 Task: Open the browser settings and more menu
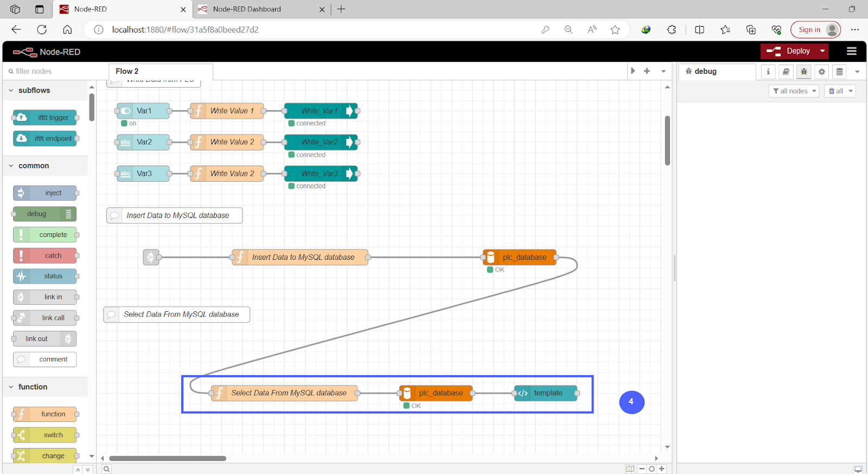(x=855, y=30)
